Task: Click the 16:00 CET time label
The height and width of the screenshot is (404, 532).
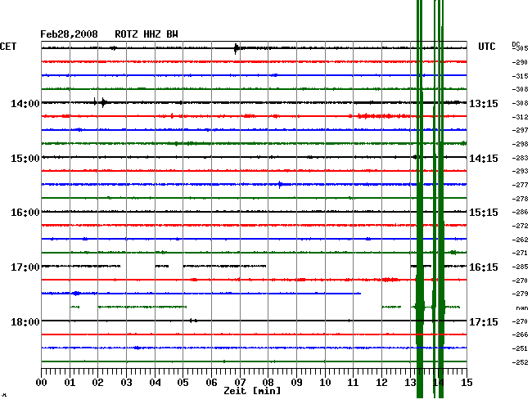Action: (25, 213)
